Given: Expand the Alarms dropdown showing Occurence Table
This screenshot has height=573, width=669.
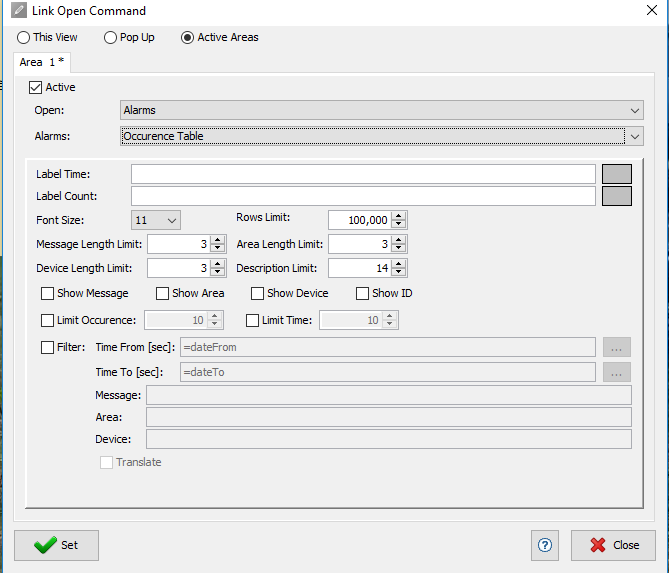Looking at the screenshot, I should tap(382, 137).
